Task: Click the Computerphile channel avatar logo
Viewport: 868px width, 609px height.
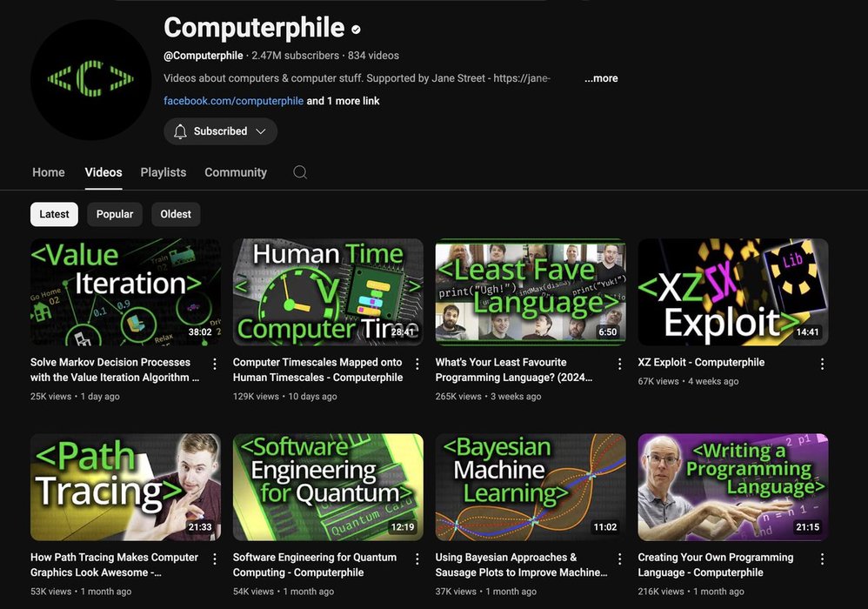Action: pyautogui.click(x=90, y=79)
